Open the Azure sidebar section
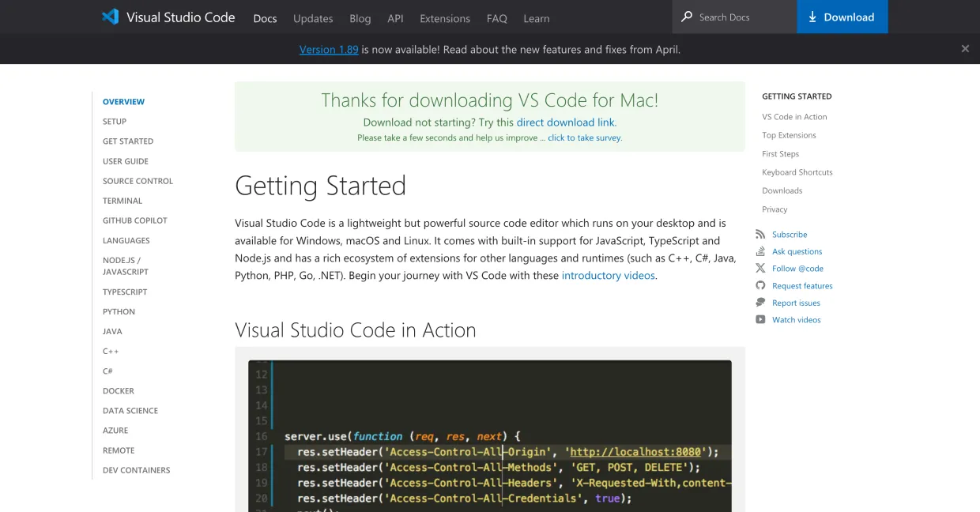Viewport: 980px width, 512px height. pos(115,431)
